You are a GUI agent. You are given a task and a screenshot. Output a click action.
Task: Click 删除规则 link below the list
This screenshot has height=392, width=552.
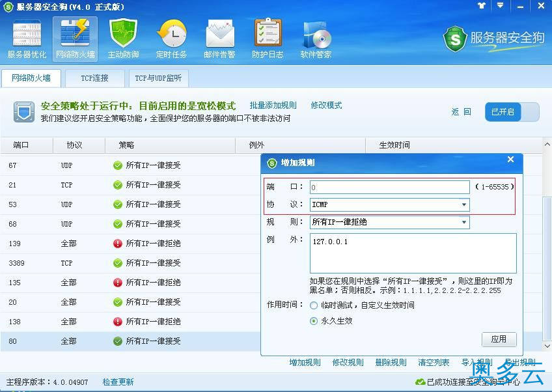pyautogui.click(x=391, y=363)
